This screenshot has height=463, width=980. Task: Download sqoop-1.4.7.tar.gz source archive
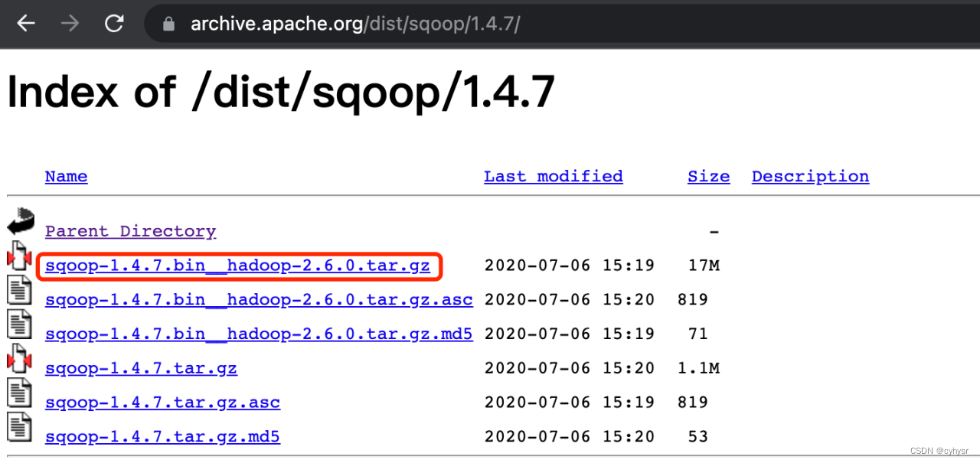click(x=141, y=368)
